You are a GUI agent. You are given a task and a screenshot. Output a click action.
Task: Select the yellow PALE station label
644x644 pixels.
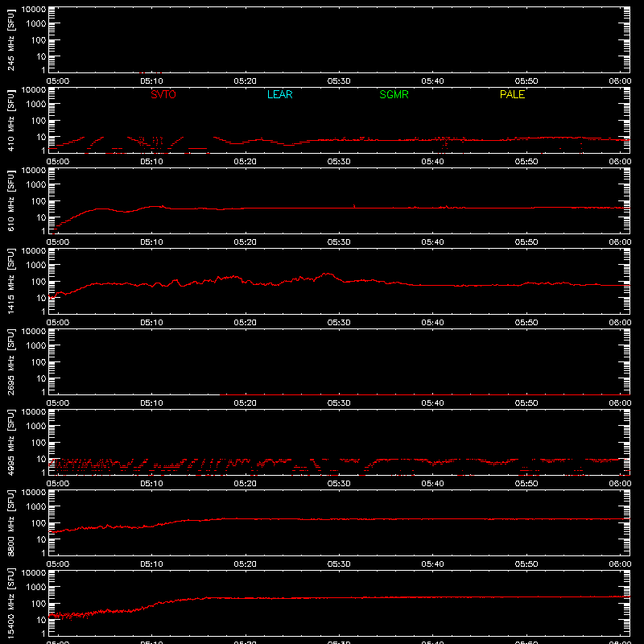(512, 94)
